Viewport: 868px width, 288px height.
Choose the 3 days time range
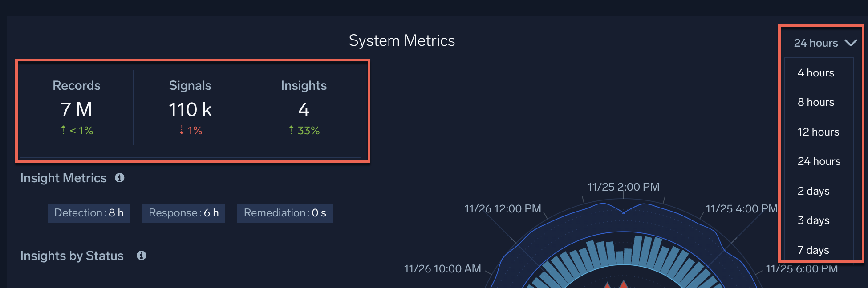(813, 220)
